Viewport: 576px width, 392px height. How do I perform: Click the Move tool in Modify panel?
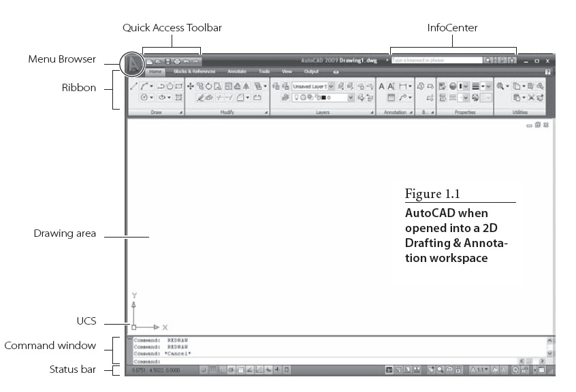pos(190,86)
